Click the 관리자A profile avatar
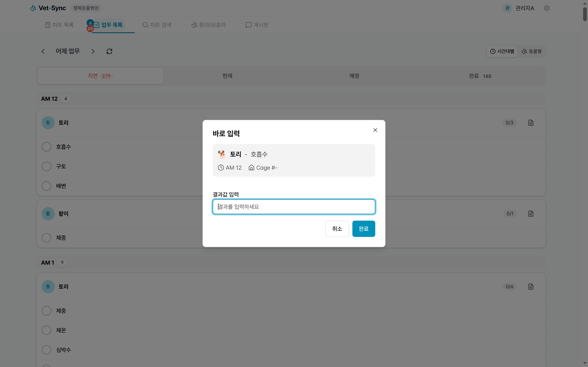This screenshot has height=367, width=588. point(507,8)
